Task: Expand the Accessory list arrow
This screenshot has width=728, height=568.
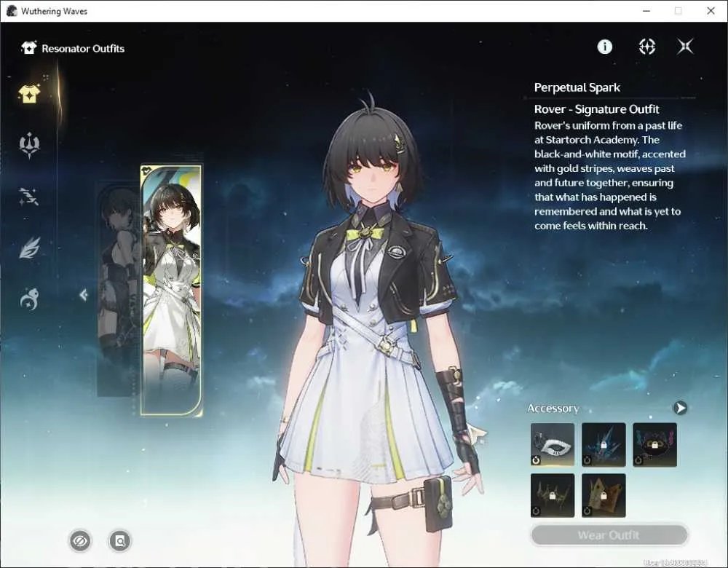Action: point(680,408)
